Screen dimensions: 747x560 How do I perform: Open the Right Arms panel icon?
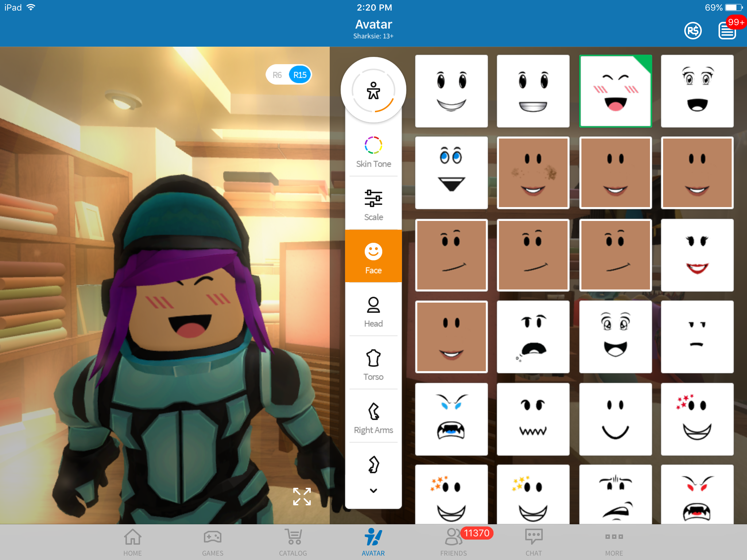point(373,417)
